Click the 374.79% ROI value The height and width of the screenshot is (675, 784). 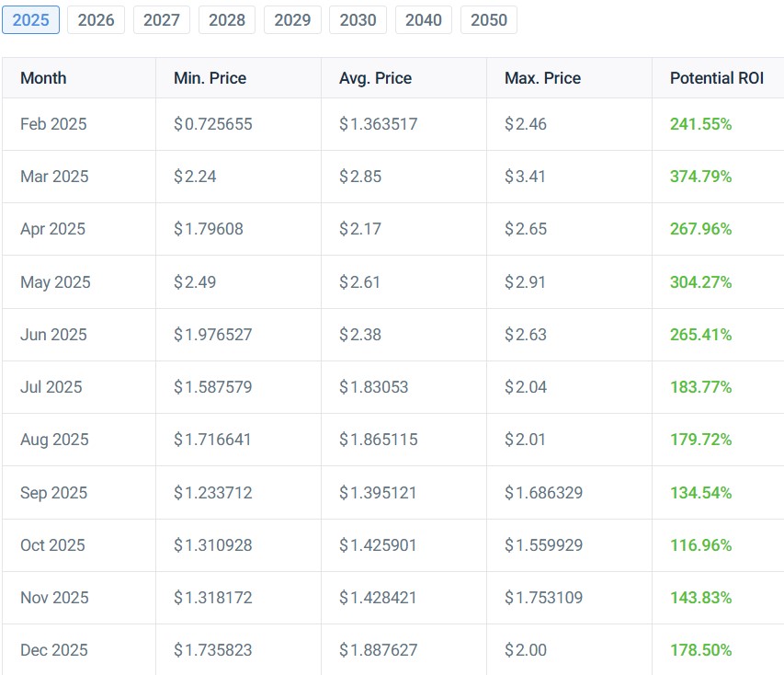tap(700, 177)
